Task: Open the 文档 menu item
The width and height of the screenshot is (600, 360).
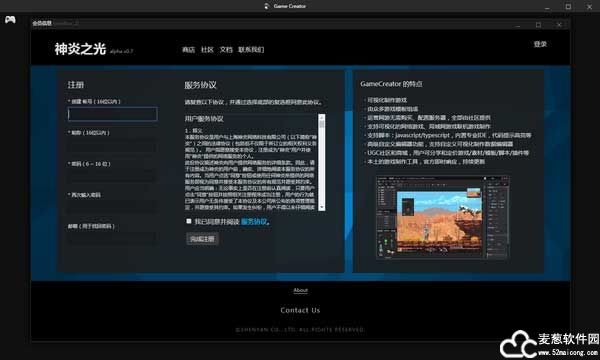Action: [226, 50]
